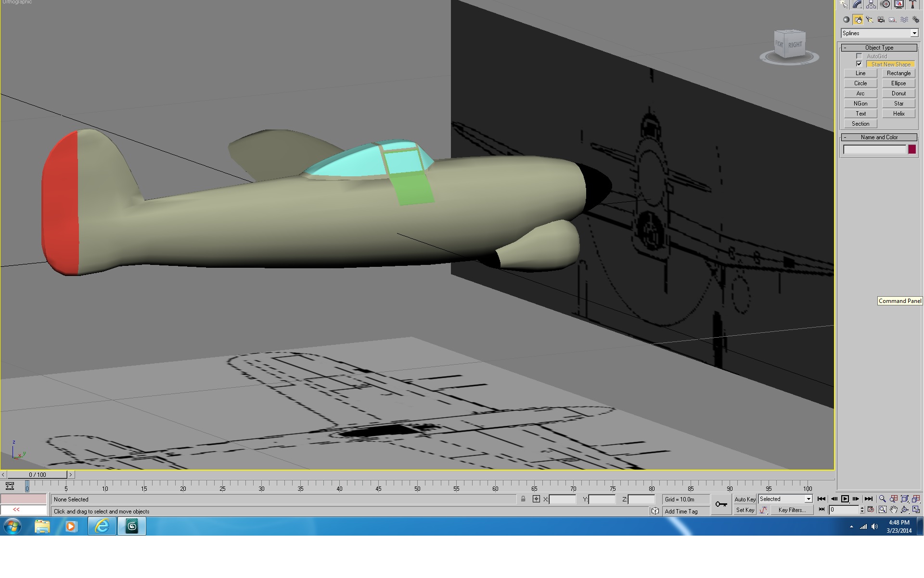Open default In/Out tangents flyout
The height and width of the screenshot is (578, 924).
point(763,510)
